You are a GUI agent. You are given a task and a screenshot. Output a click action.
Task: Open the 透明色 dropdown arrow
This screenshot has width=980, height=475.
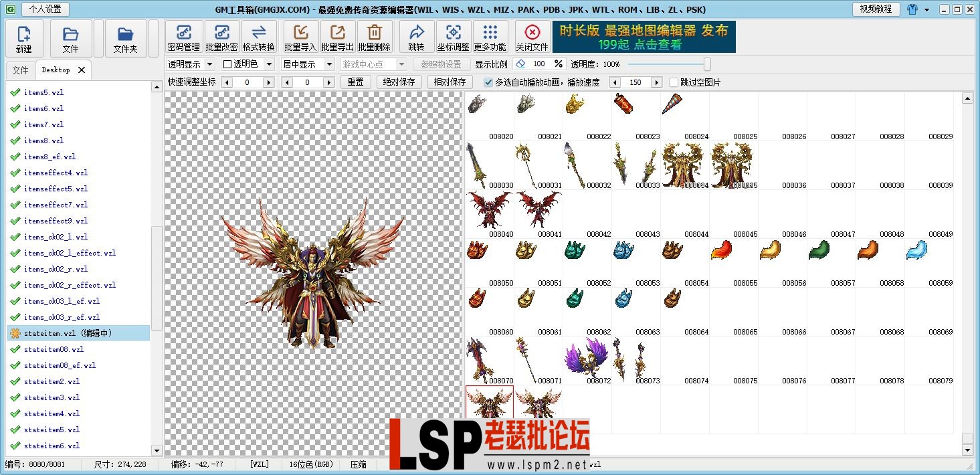point(269,64)
